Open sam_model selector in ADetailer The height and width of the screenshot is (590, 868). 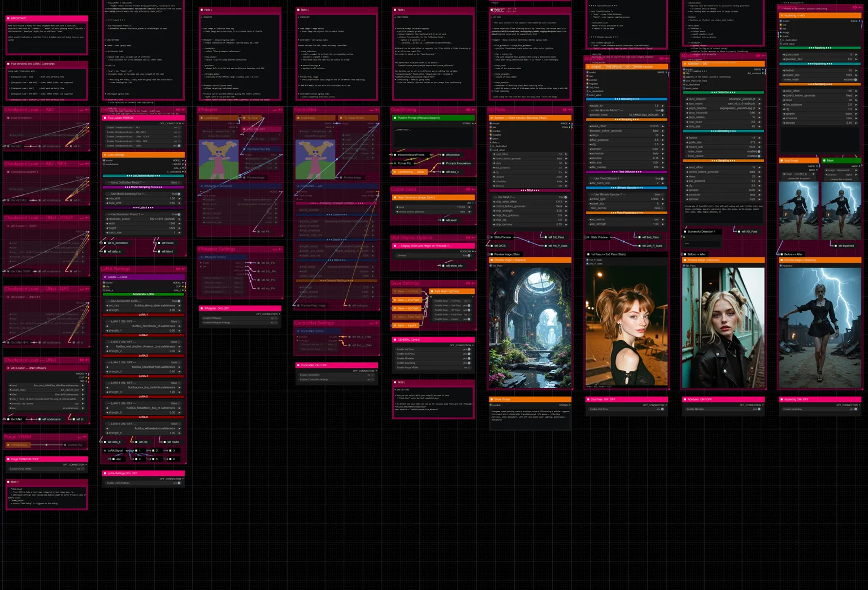point(723,103)
